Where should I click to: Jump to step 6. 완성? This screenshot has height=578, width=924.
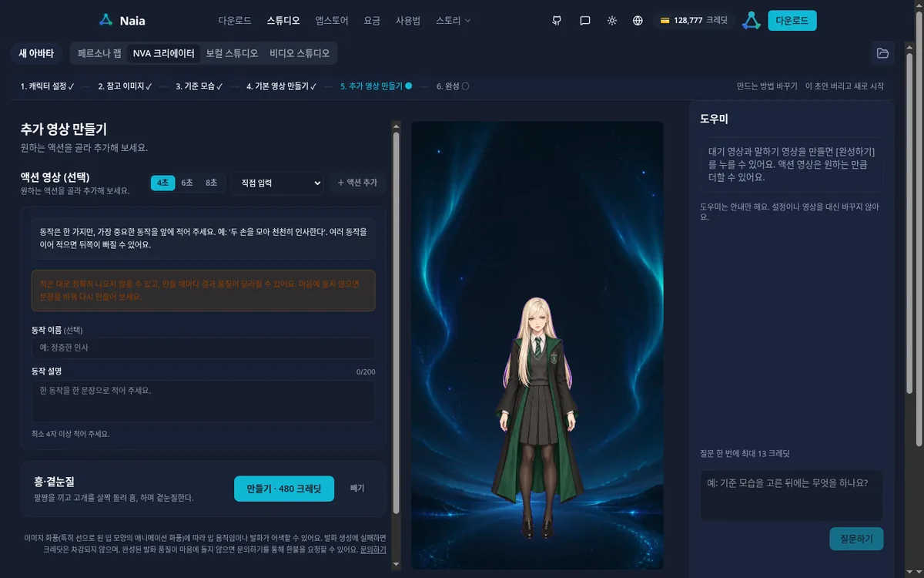[x=453, y=86]
